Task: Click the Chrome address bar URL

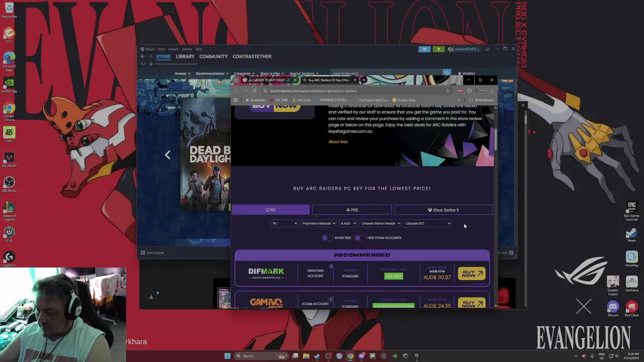Action: point(313,91)
